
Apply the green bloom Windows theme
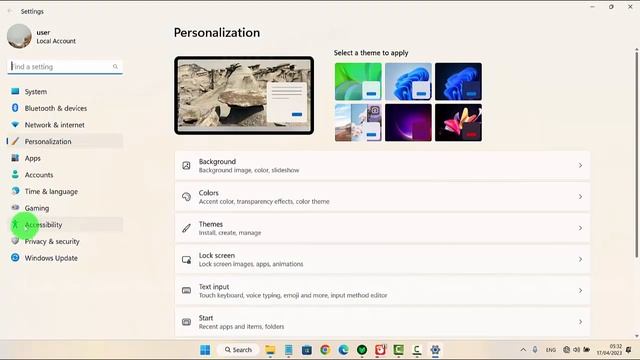[x=358, y=82]
